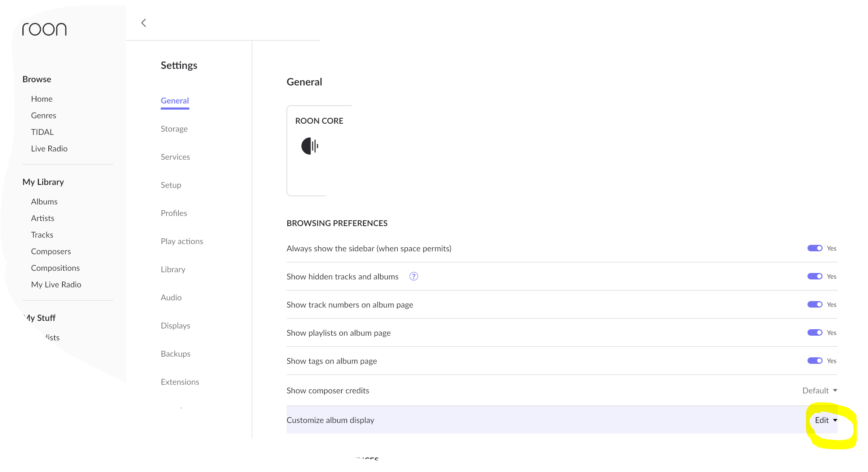
Task: Open Show composer credits Default dropdown
Action: (820, 391)
